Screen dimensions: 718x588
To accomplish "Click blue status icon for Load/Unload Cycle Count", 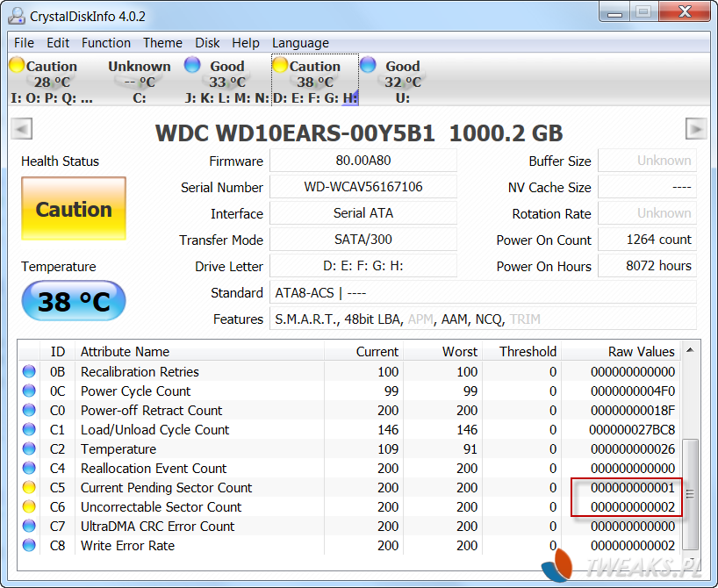I will 29,429.
